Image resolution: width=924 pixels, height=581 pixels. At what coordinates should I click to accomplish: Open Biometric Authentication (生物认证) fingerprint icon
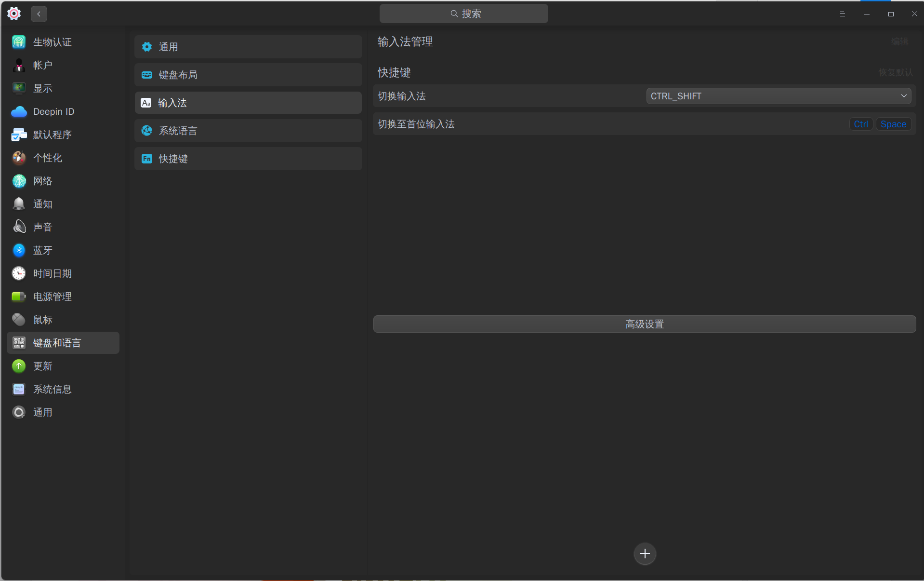pyautogui.click(x=19, y=42)
